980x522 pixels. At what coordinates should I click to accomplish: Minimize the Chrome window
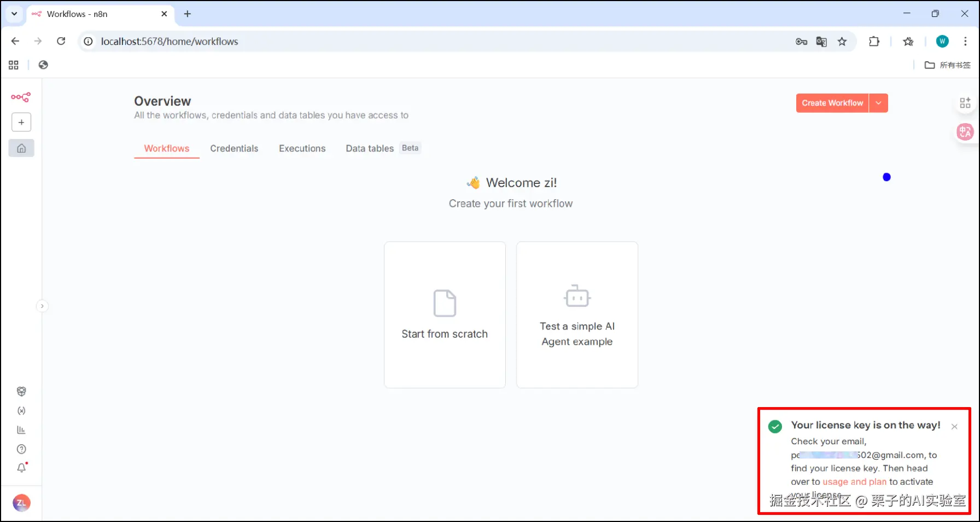pos(907,14)
